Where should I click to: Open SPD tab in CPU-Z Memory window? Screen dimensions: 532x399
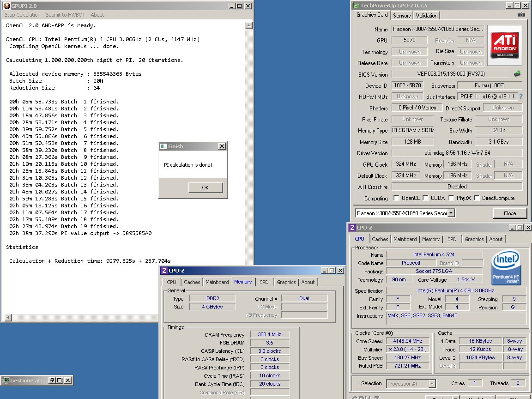(x=264, y=282)
